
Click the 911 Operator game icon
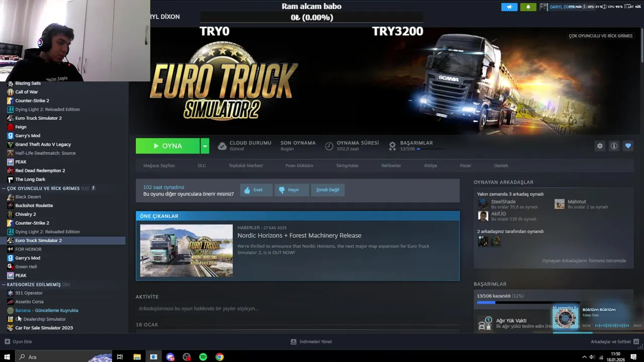pos(10,293)
